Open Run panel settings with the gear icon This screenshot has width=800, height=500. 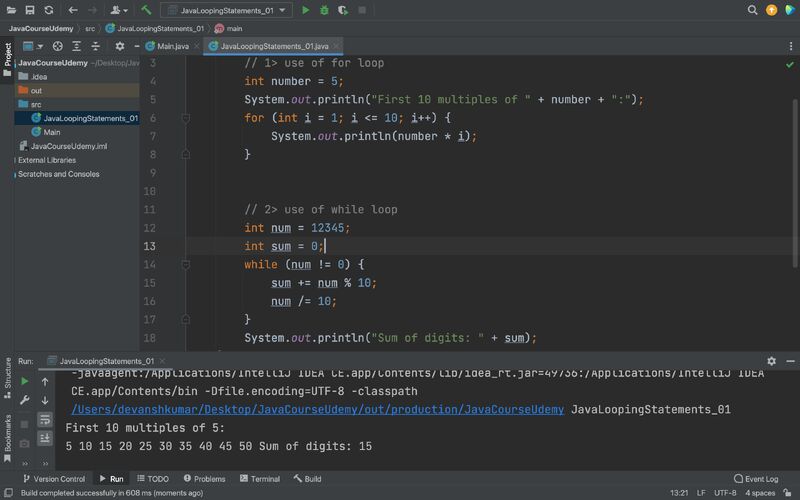pyautogui.click(x=771, y=361)
